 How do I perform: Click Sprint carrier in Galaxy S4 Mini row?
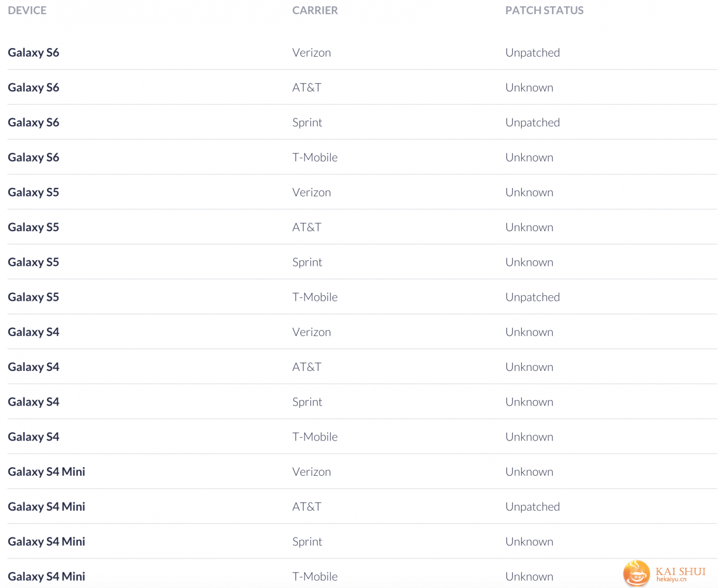click(x=307, y=541)
